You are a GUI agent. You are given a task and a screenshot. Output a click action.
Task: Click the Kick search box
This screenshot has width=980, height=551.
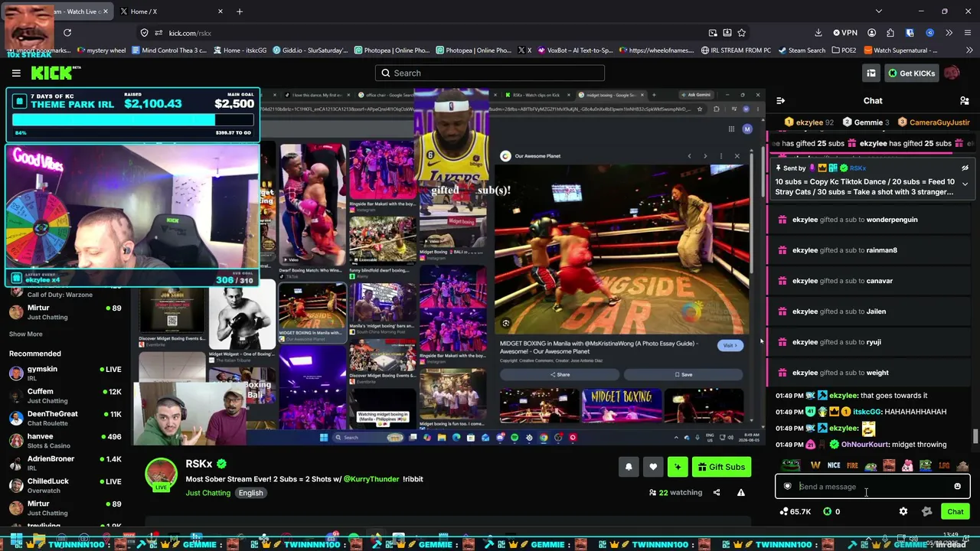click(x=490, y=73)
